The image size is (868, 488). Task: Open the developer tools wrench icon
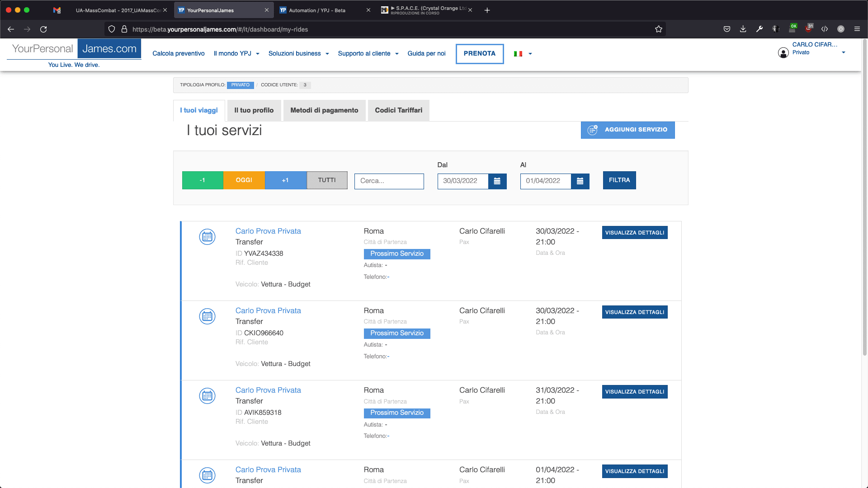759,29
